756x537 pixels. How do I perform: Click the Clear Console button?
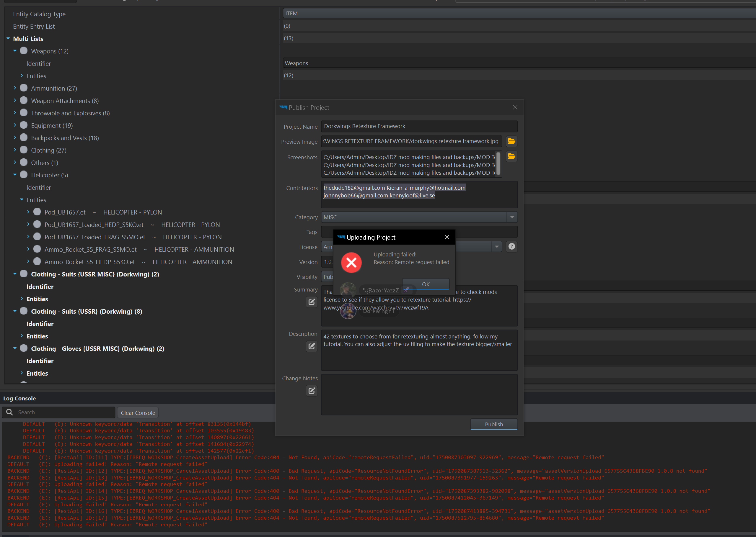tap(138, 413)
